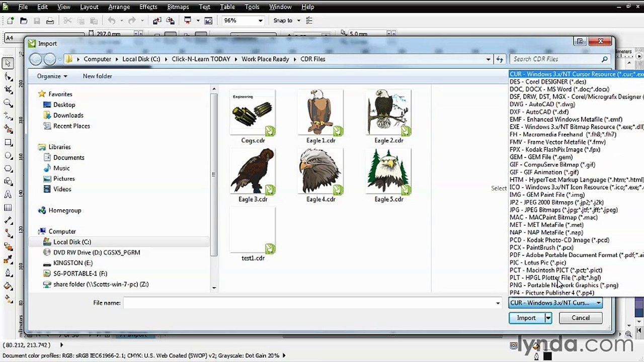Viewport: 644px width, 362px height.
Task: Open the File name history dropdown arrow
Action: 498,303
